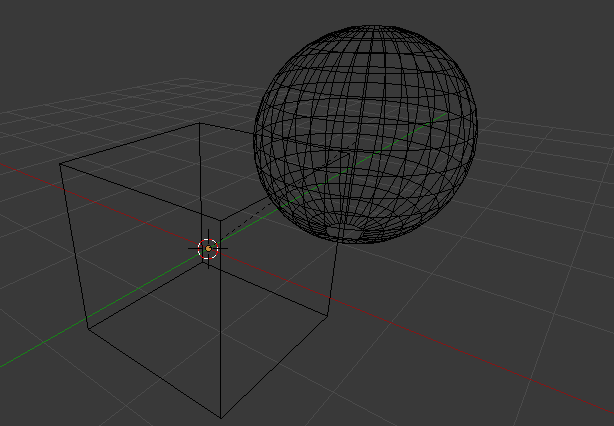The width and height of the screenshot is (614, 426).
Task: Click the 3D cursor crosshair circle
Action: click(208, 249)
